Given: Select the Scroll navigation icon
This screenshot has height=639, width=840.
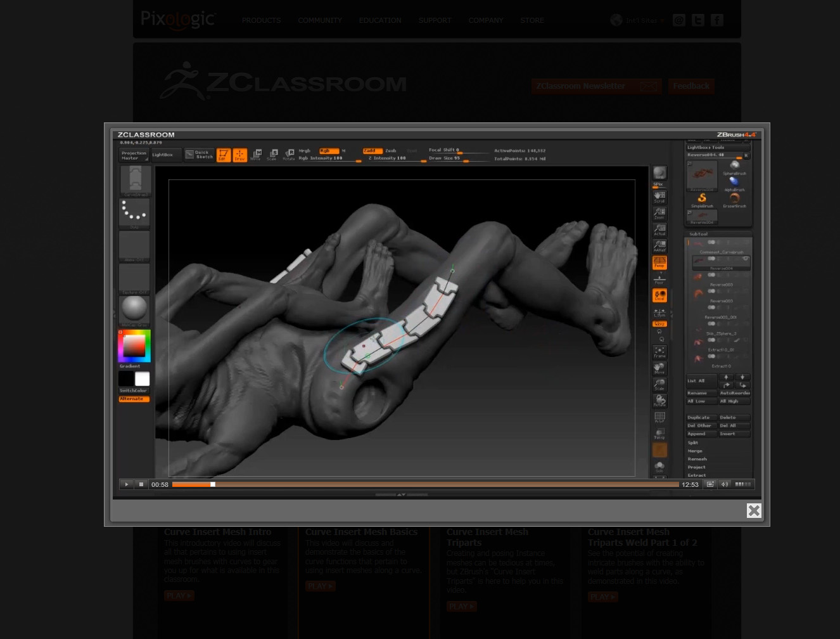Looking at the screenshot, I should [x=659, y=196].
